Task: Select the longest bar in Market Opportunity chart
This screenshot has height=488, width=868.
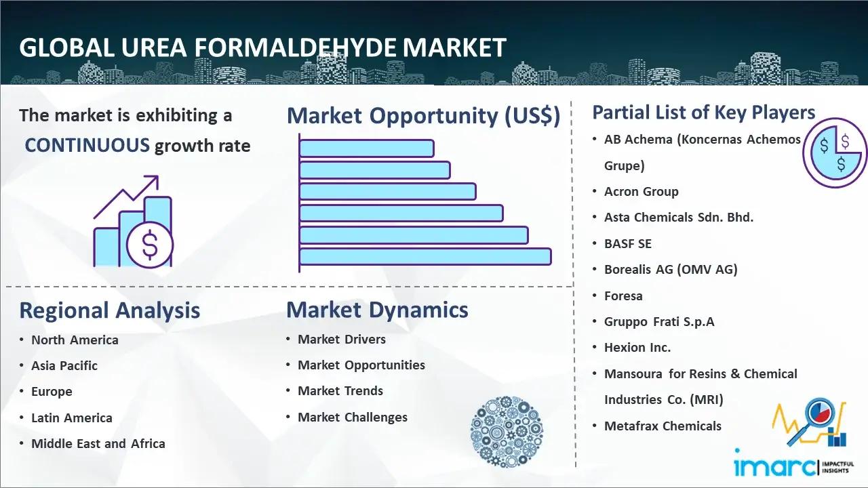Action: tap(425, 257)
